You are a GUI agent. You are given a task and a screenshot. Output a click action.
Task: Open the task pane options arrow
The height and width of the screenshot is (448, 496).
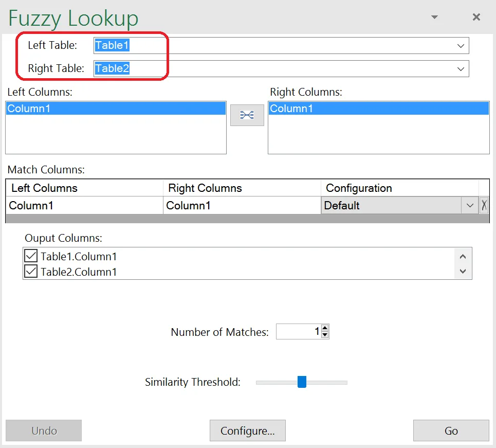click(435, 17)
